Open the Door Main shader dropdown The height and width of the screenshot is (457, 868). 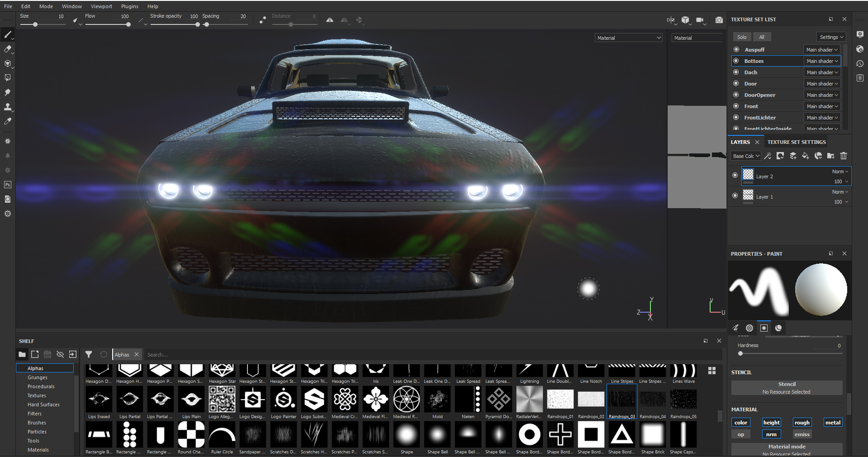822,84
